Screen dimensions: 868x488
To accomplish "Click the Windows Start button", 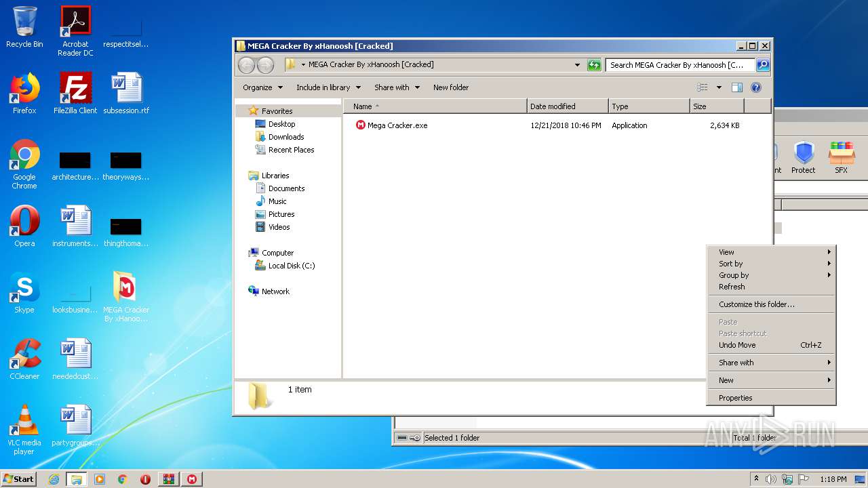I will tap(19, 479).
